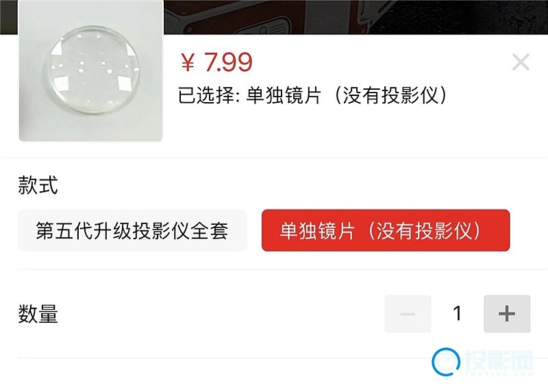Click the blue circular 投影网 logo icon
Viewport: 548px width, 392px height.
(x=446, y=362)
